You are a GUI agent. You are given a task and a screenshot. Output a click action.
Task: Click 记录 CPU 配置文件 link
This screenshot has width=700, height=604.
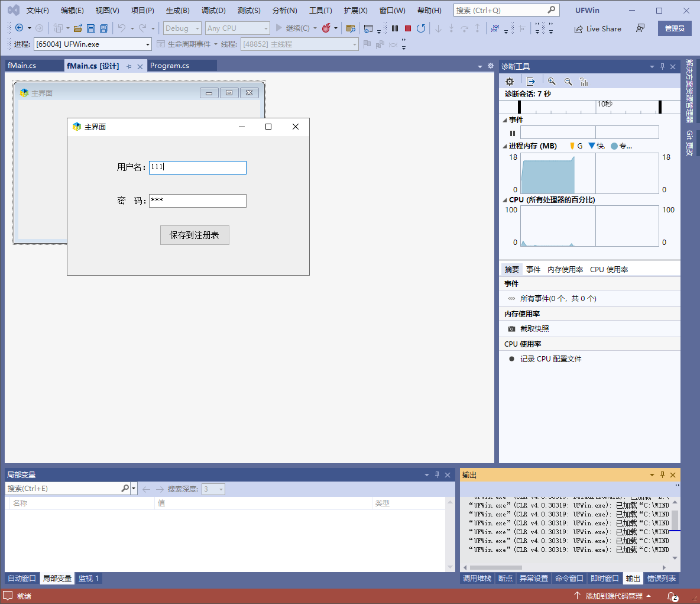coord(551,358)
